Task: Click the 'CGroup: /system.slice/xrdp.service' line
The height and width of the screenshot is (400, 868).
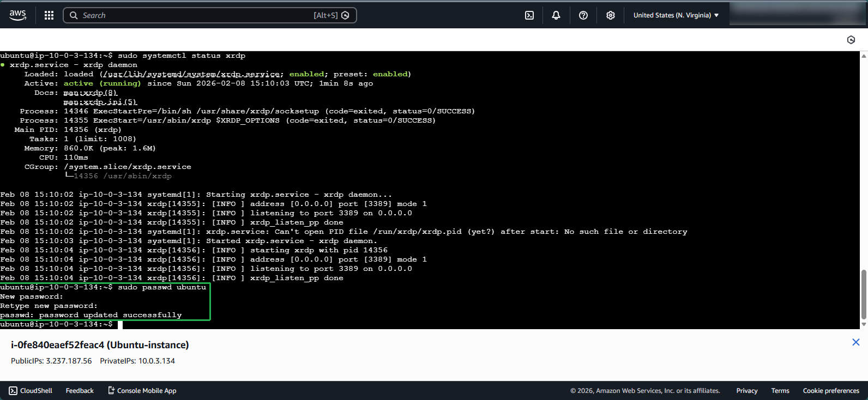Action: pos(108,167)
